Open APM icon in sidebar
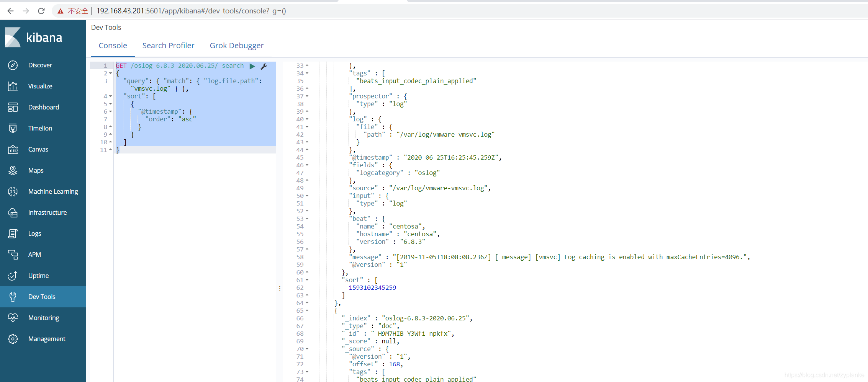Image resolution: width=868 pixels, height=382 pixels. [13, 255]
